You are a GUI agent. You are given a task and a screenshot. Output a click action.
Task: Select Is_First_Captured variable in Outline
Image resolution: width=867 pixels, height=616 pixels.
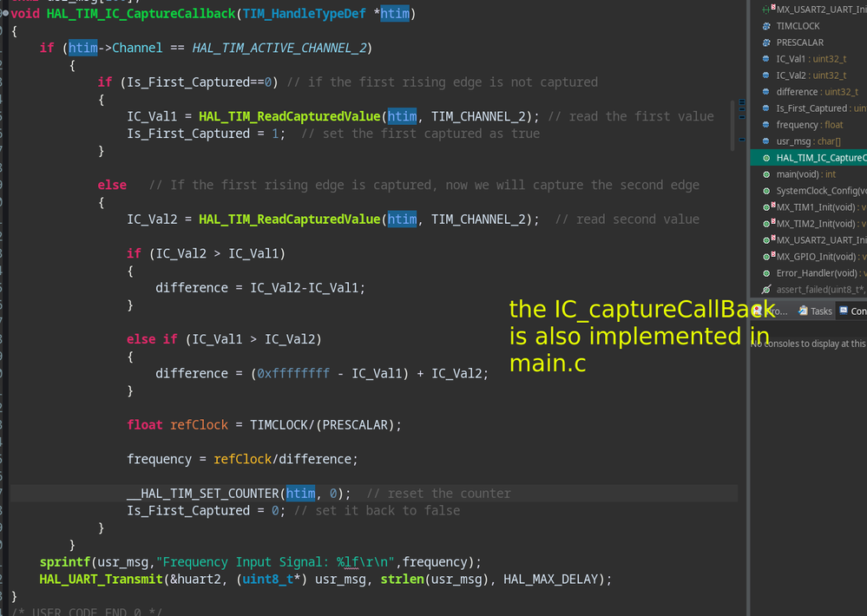(x=820, y=108)
